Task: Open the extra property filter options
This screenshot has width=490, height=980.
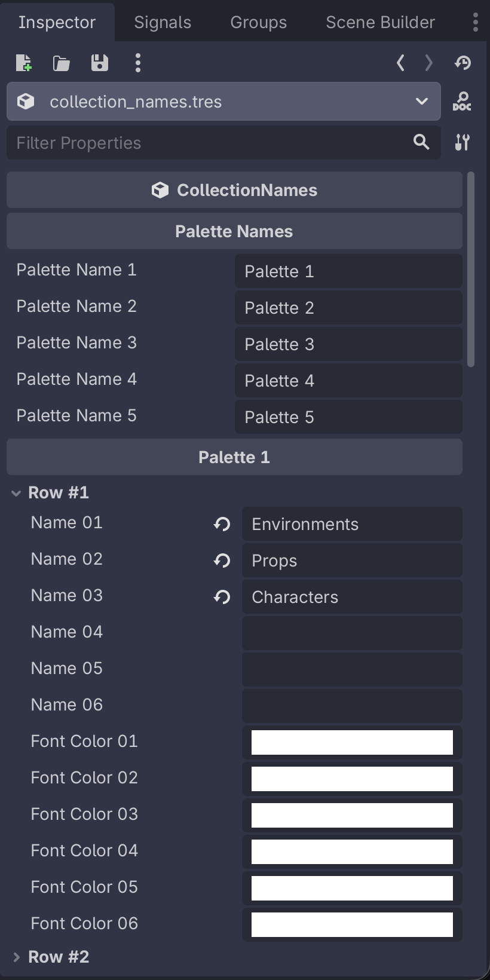Action: coord(463,143)
